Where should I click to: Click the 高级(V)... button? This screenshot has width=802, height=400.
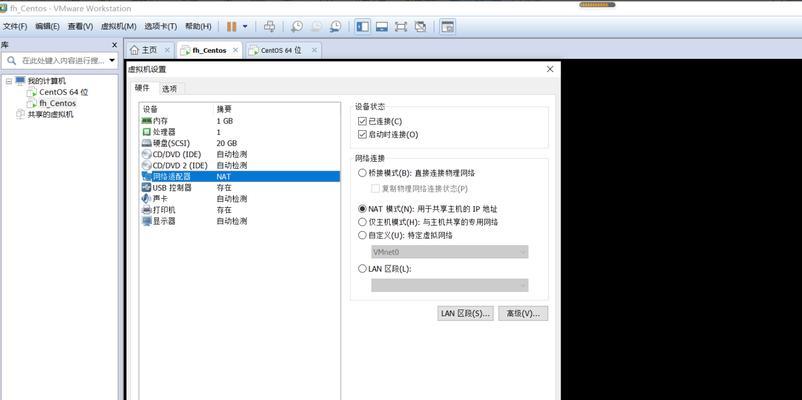coord(523,314)
